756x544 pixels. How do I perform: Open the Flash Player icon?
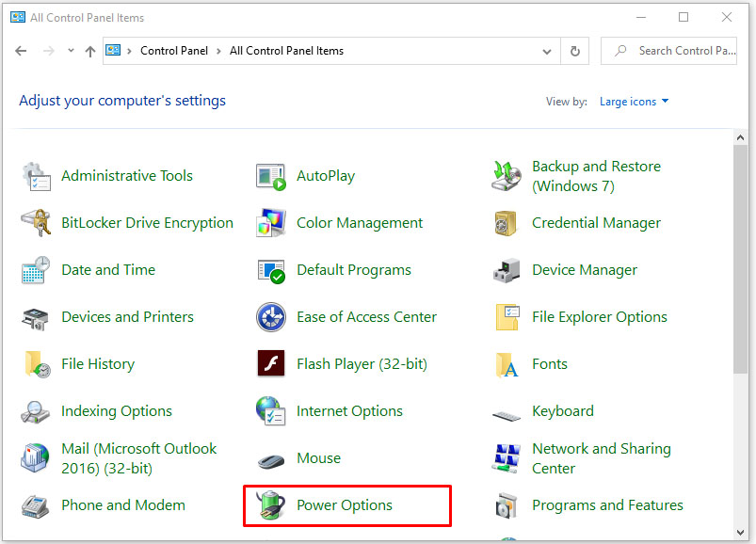click(x=271, y=364)
